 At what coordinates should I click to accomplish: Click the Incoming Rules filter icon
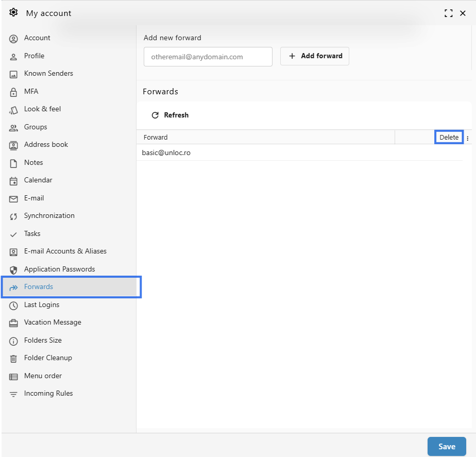pos(13,394)
